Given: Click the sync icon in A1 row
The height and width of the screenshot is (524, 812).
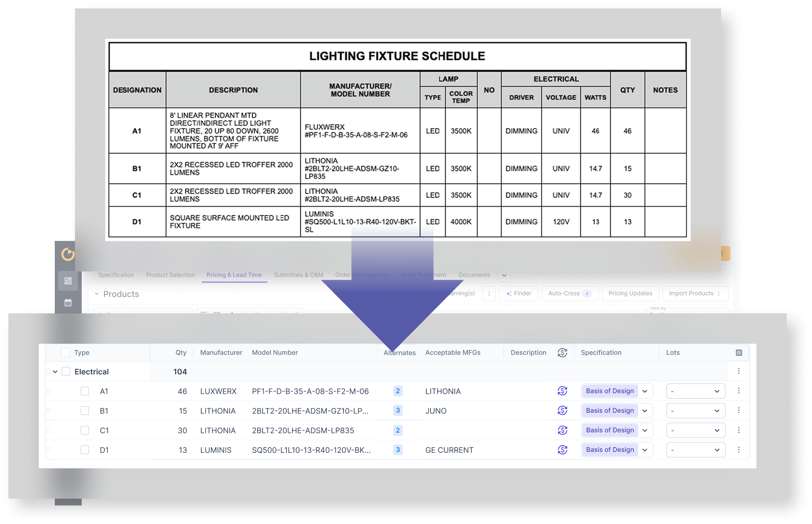Looking at the screenshot, I should [562, 391].
